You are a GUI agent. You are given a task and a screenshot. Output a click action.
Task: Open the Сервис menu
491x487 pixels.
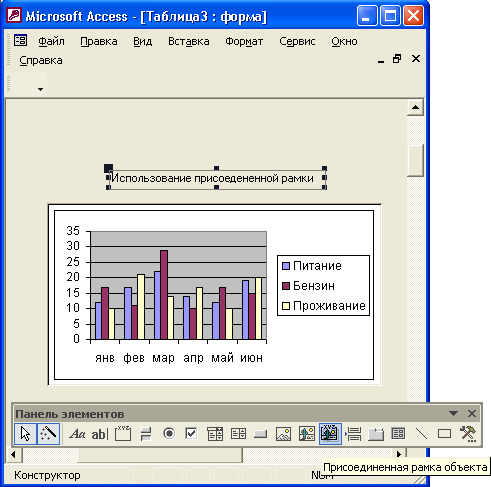297,41
